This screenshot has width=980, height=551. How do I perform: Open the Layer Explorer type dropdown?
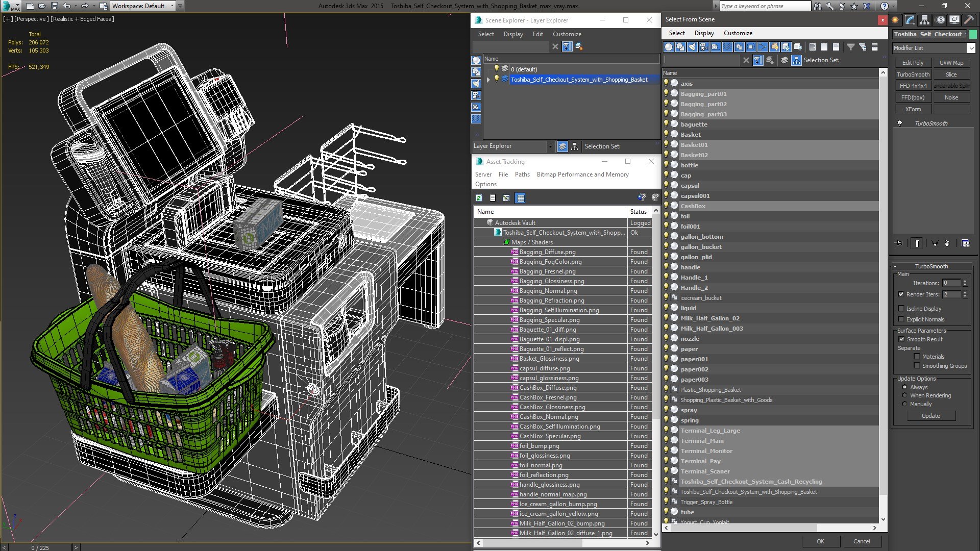pos(550,146)
